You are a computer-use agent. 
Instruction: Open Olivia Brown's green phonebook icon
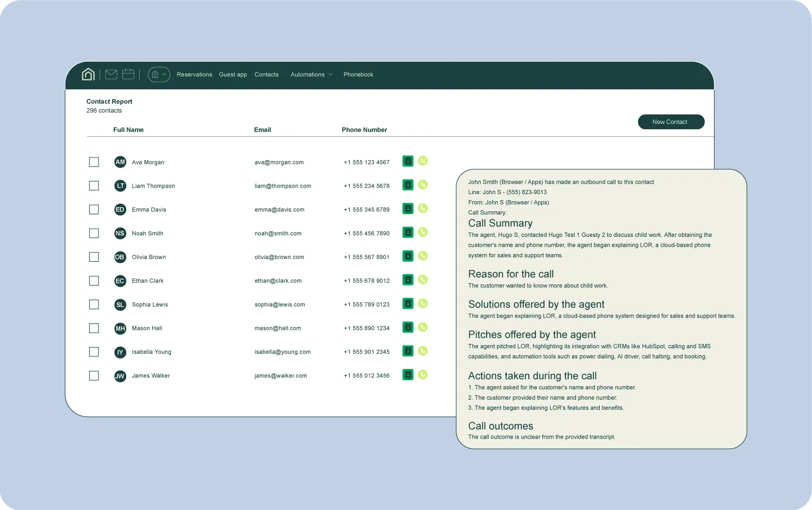(x=408, y=256)
